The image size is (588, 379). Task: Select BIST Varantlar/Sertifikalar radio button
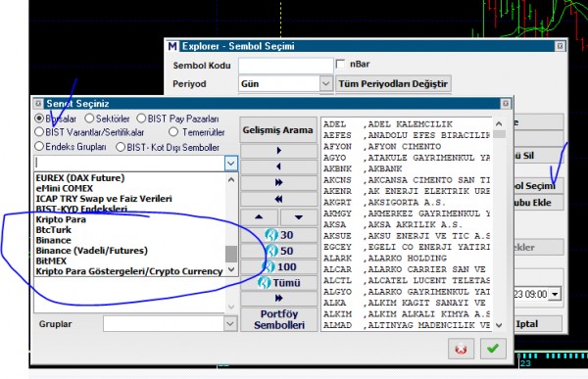click(39, 132)
